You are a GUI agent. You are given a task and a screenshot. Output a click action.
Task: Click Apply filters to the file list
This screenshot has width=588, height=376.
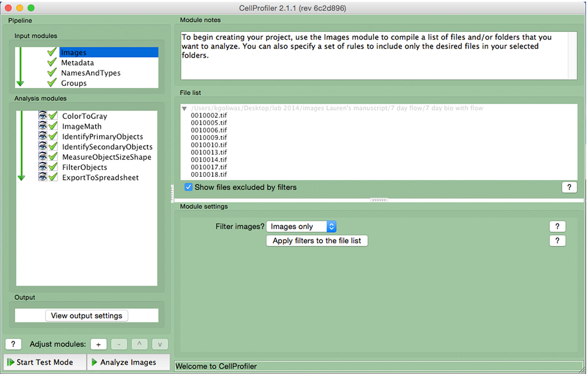click(317, 241)
